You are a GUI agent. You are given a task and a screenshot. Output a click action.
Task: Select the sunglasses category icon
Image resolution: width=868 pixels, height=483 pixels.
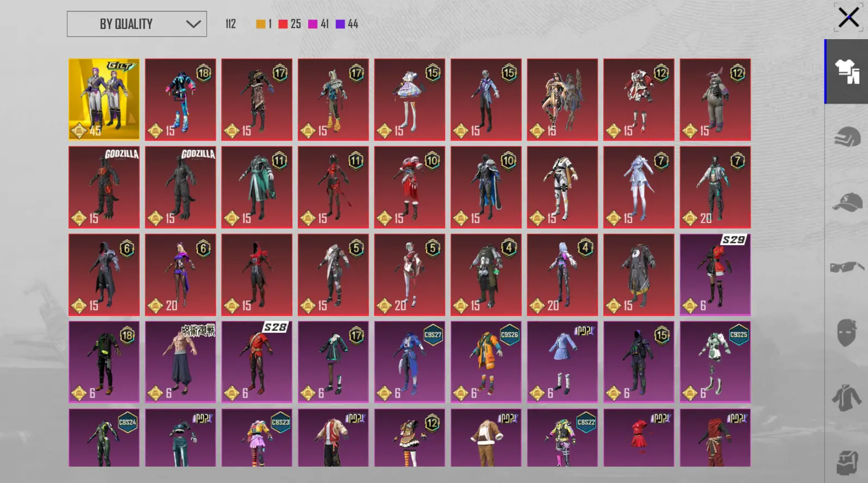[847, 267]
